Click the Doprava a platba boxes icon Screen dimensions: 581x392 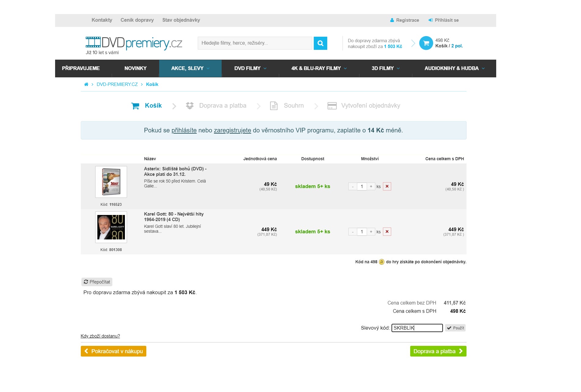[190, 105]
